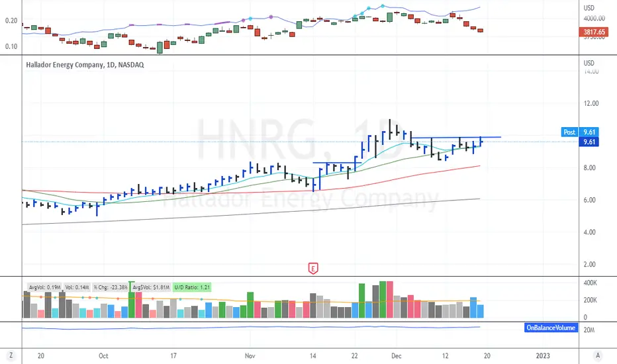Click the 0.10 left axis label
The width and height of the screenshot is (617, 364).
[11, 46]
